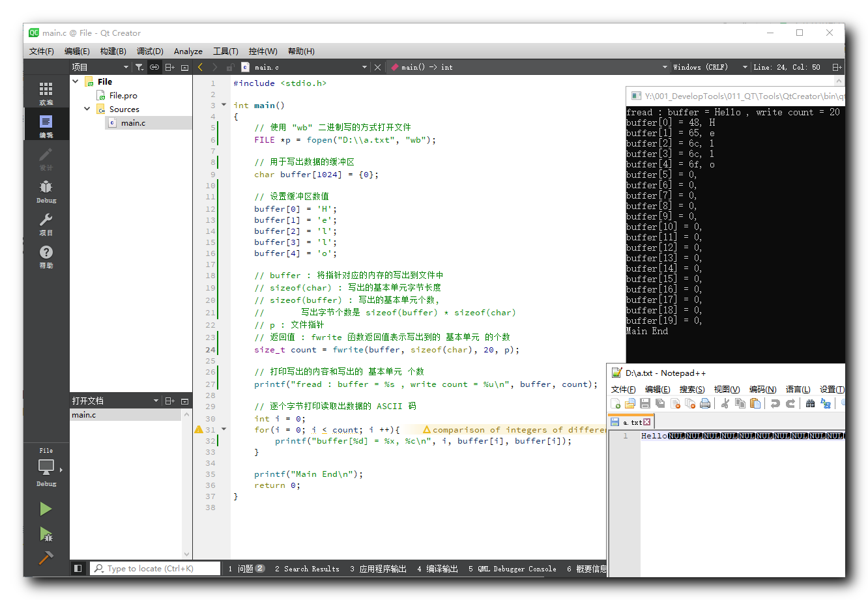Screen dimensions: 868x600
Task: Build project with the hammer icon
Action: click(46, 558)
